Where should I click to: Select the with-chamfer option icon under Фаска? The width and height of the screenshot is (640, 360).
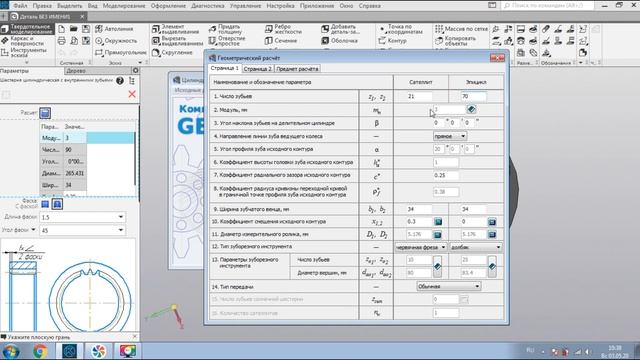tap(57, 204)
